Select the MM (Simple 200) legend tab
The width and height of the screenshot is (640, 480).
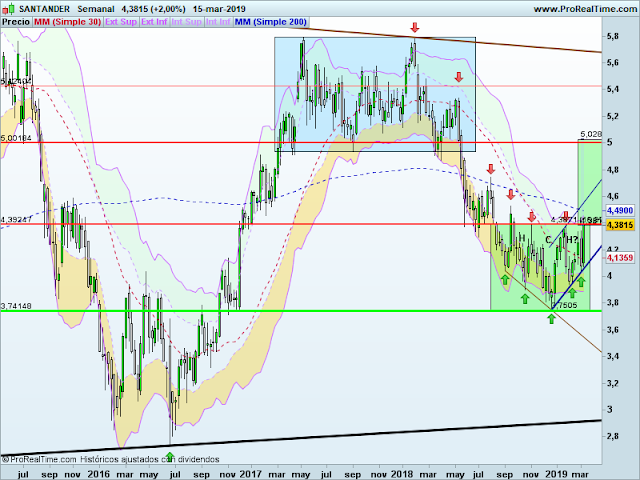[x=271, y=22]
